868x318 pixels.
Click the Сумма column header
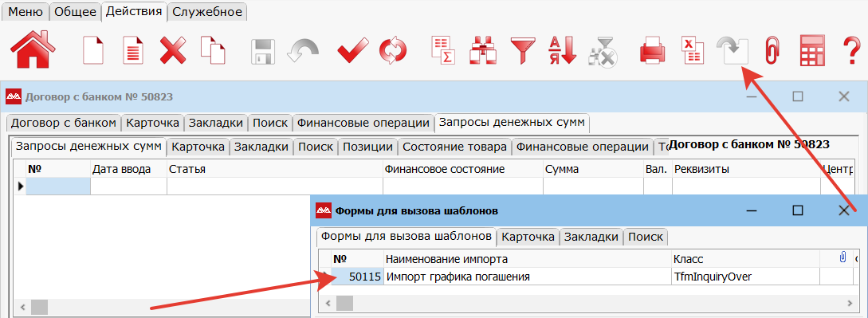593,170
